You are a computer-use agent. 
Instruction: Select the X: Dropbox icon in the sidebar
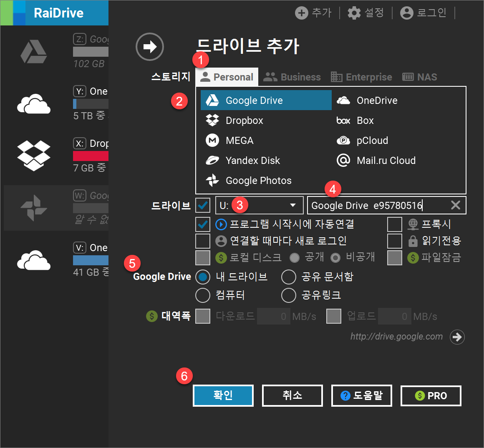(34, 156)
